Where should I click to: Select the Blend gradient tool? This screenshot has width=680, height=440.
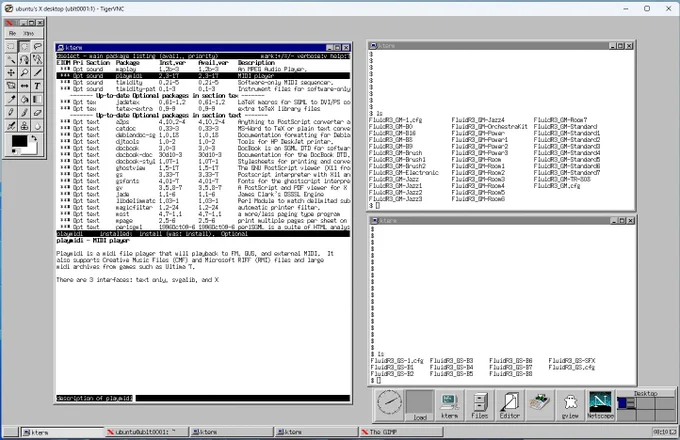tap(37, 99)
